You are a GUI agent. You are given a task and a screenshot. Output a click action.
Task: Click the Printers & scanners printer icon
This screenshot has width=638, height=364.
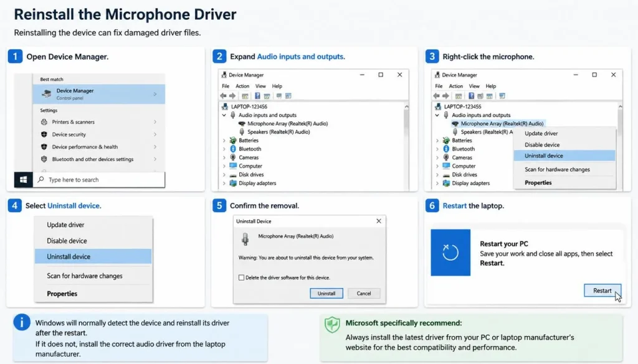click(44, 122)
